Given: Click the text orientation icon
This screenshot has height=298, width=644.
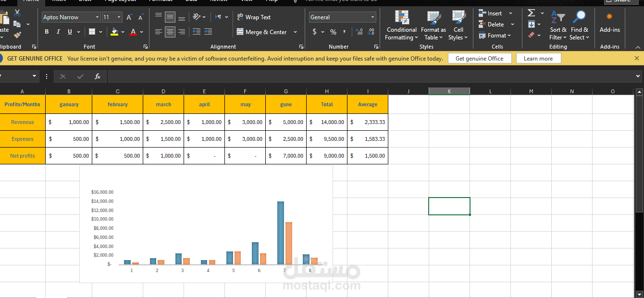Looking at the screenshot, I should pos(197,17).
